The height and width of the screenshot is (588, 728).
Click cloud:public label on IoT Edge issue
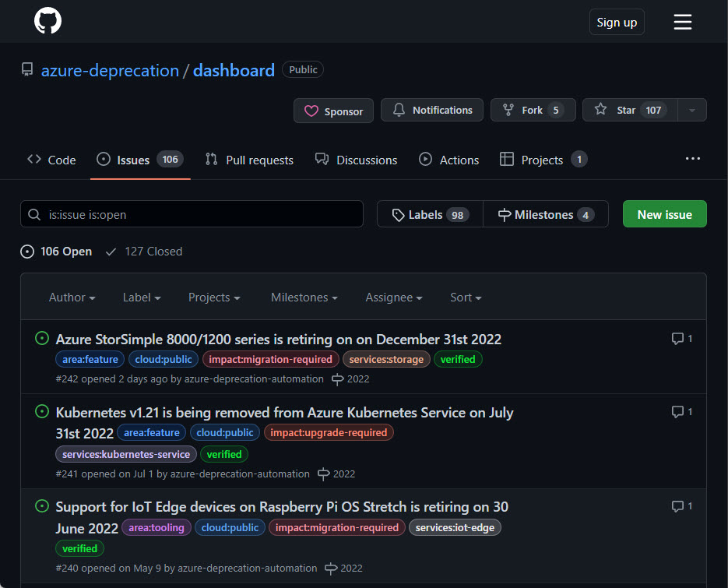[230, 528]
